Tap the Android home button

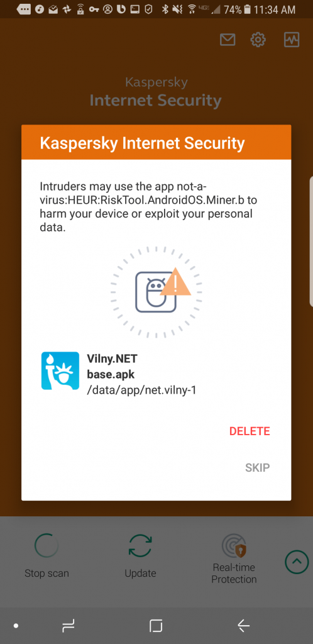pos(156,626)
